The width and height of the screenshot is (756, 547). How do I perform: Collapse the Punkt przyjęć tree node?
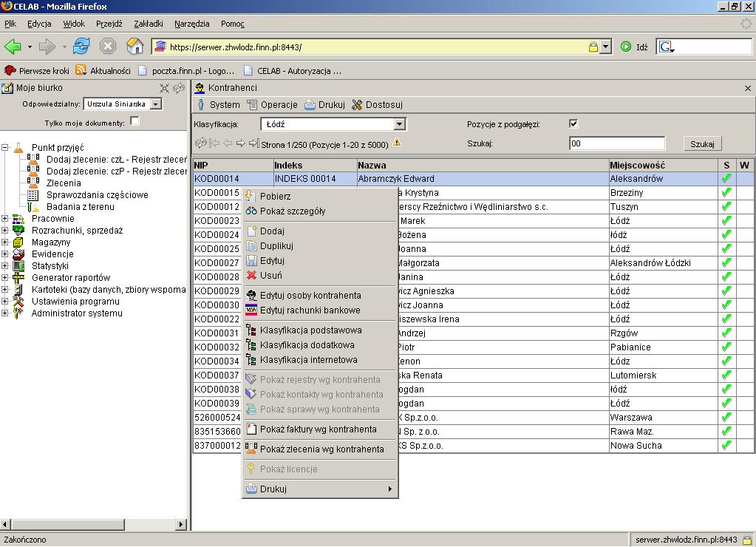5,148
